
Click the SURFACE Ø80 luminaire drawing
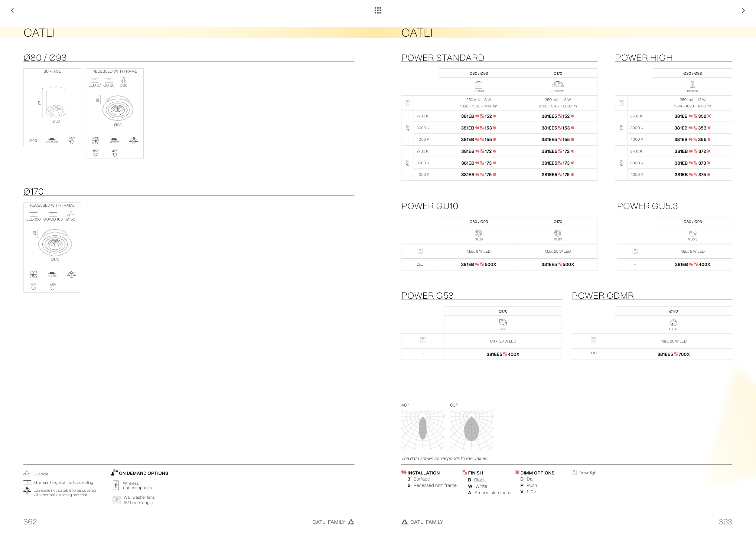pyautogui.click(x=56, y=103)
